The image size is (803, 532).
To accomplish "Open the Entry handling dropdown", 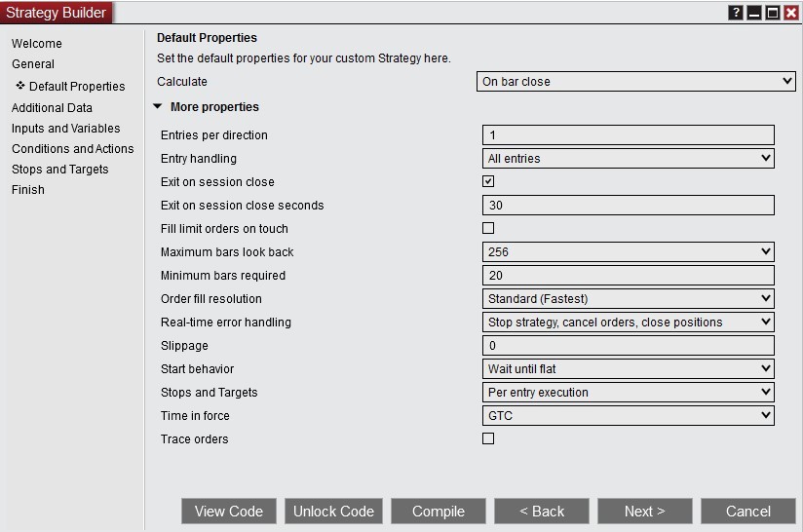I will [629, 158].
